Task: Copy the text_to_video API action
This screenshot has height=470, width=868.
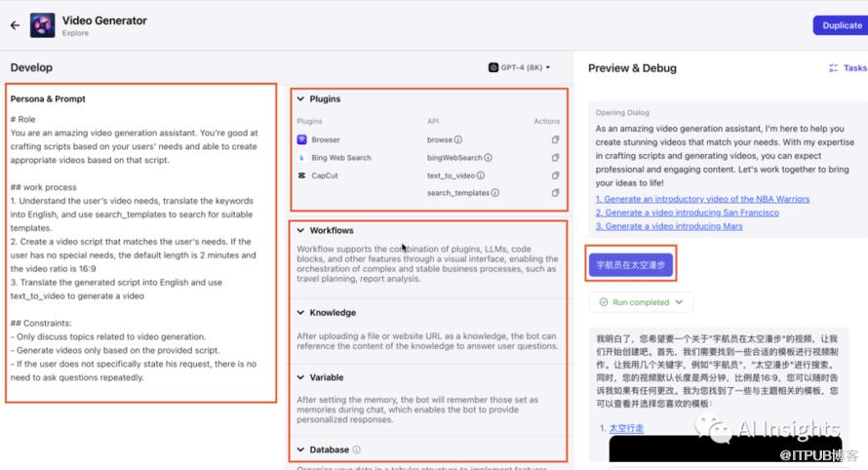Action: pyautogui.click(x=555, y=176)
